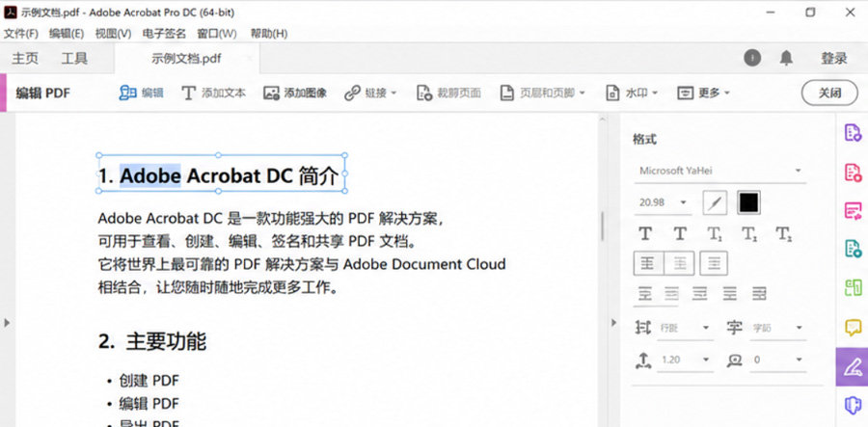Viewport: 868px width, 427px height.
Task: Open the 20.98 font size dropdown
Action: [663, 202]
